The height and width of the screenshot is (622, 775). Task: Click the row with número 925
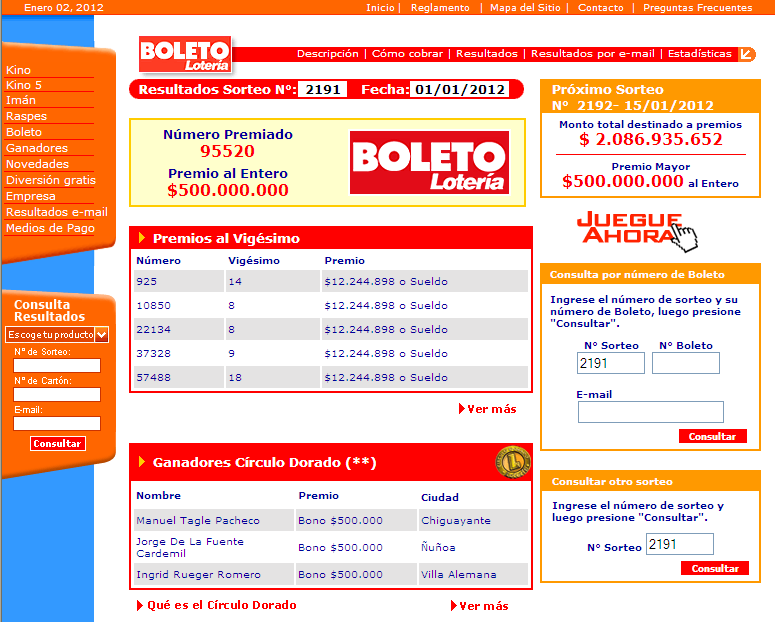331,281
